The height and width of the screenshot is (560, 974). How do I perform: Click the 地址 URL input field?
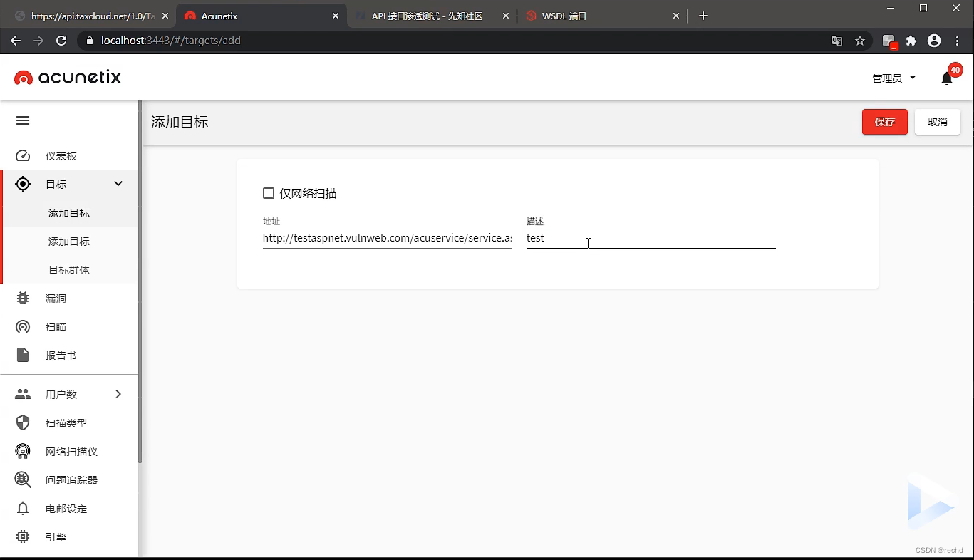point(387,238)
